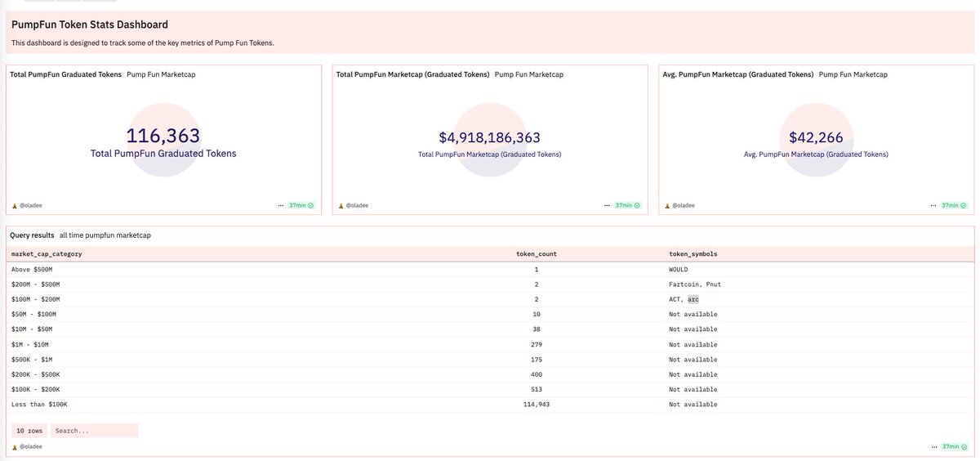Viewport: 980px width, 461px height.
Task: Open the @oladee profile link in the Query results panel
Action: pyautogui.click(x=31, y=447)
